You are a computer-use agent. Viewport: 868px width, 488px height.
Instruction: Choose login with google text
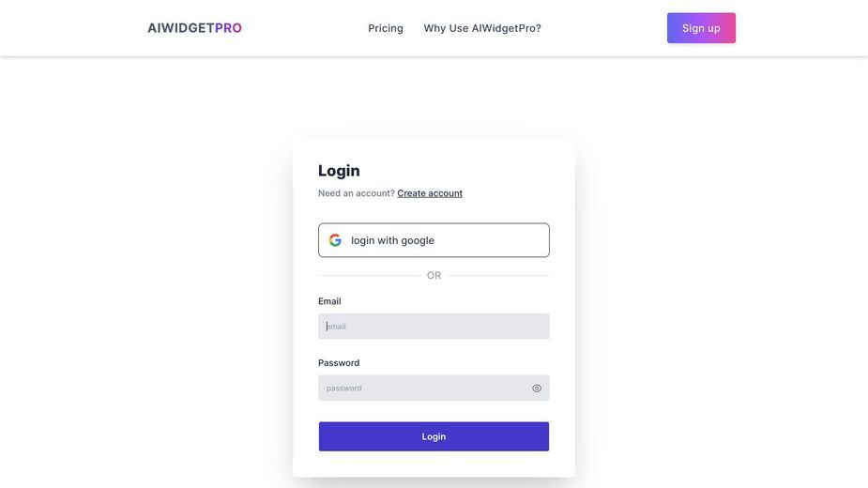pos(392,240)
